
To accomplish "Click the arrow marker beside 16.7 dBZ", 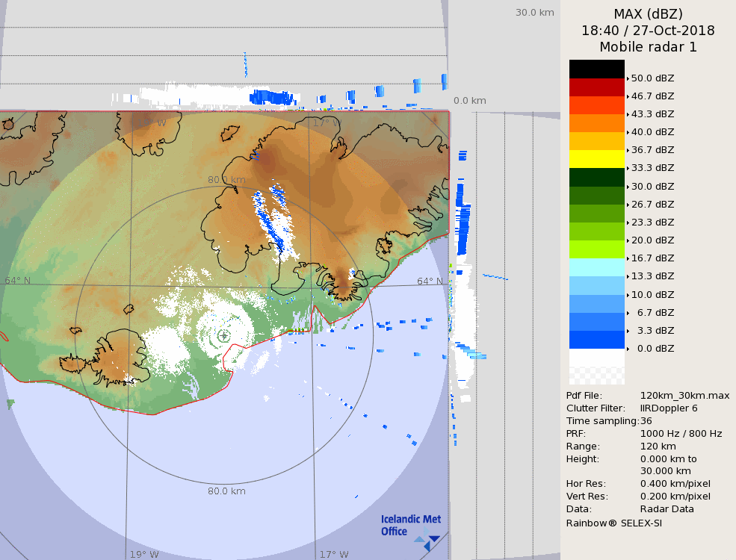I will coord(628,258).
